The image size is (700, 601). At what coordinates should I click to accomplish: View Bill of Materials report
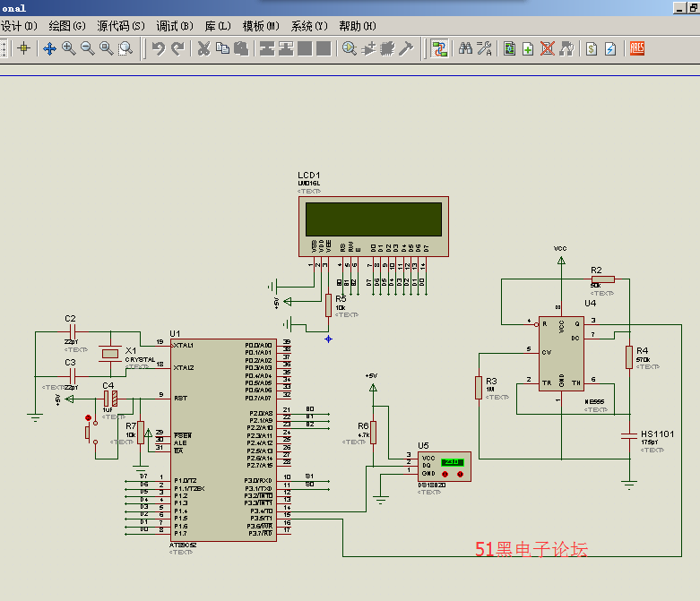tap(592, 48)
